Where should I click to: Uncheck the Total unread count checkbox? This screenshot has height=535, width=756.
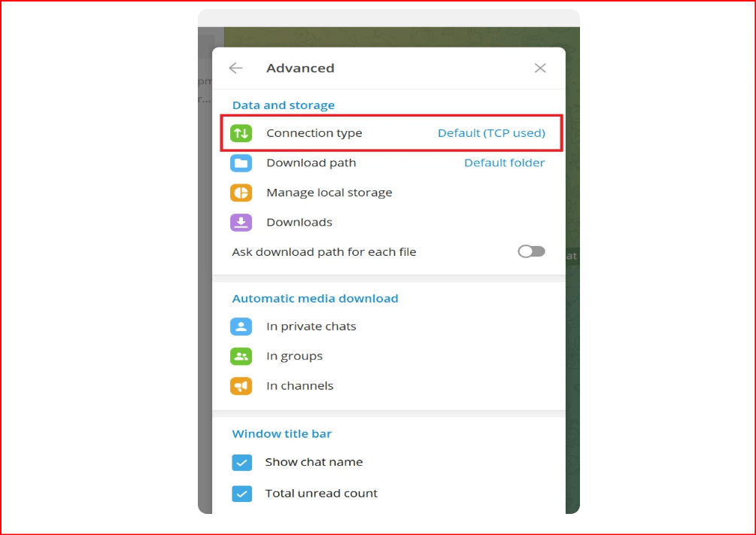click(x=241, y=494)
